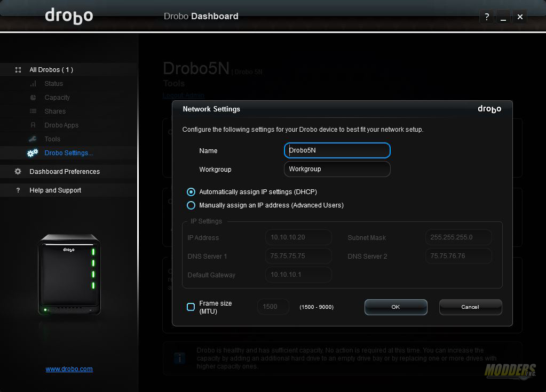Close the Drobo Dashboard window
546x392 pixels.
[x=520, y=17]
